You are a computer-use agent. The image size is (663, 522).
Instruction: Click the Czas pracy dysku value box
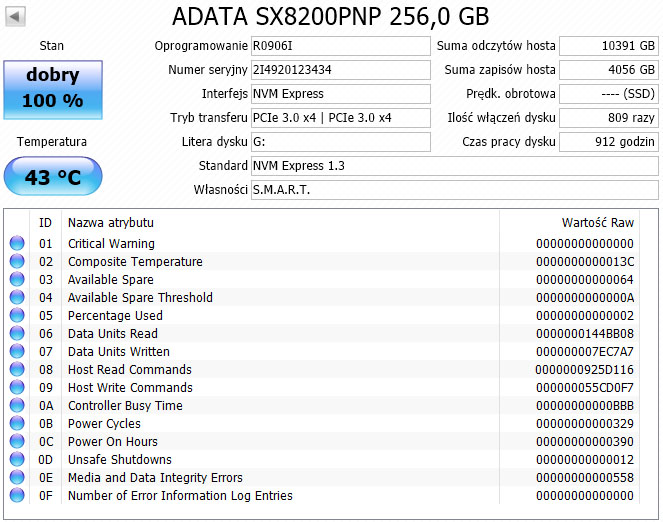coord(609,142)
